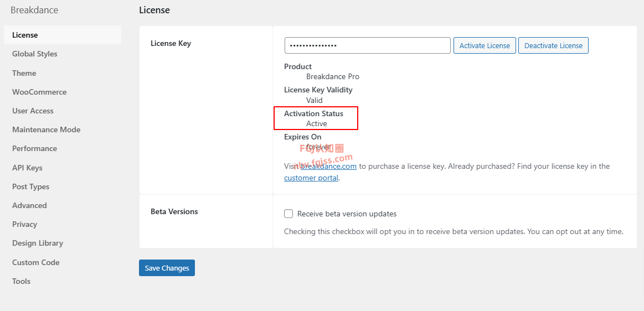This screenshot has width=644, height=311.
Task: Go to the Privacy tab
Action: tap(25, 224)
